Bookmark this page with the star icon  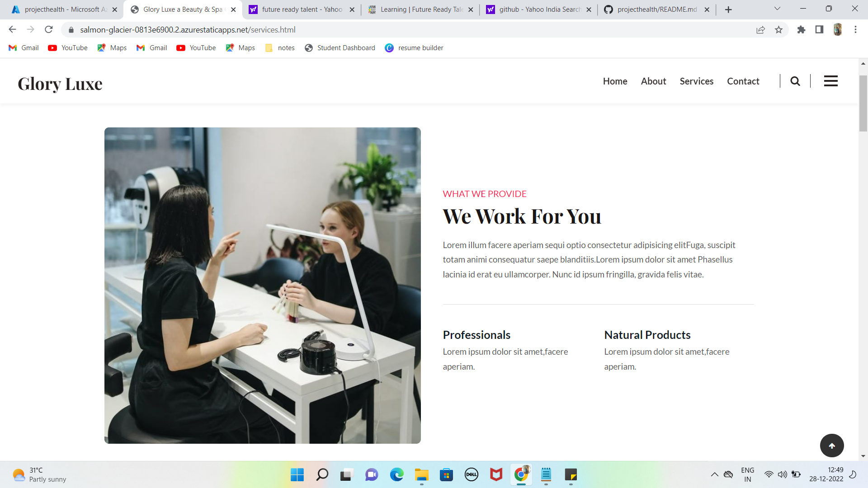pyautogui.click(x=778, y=30)
